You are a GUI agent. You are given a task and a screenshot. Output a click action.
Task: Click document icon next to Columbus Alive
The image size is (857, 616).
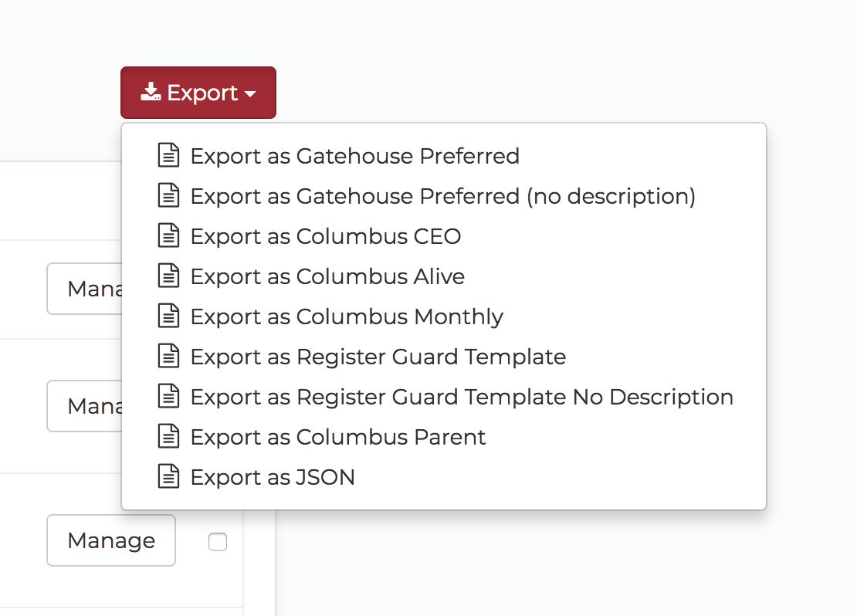click(x=168, y=276)
